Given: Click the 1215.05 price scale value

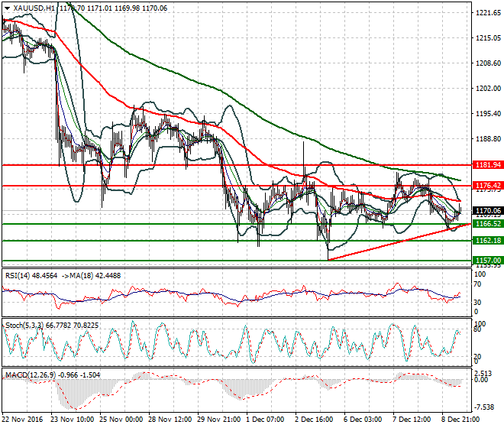Looking at the screenshot, I should (488, 38).
